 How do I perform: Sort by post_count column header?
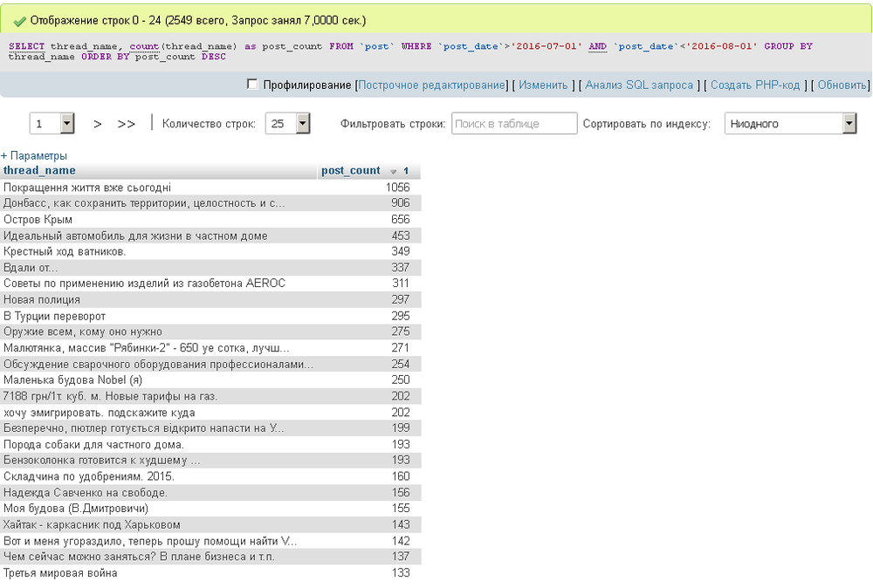coord(351,170)
